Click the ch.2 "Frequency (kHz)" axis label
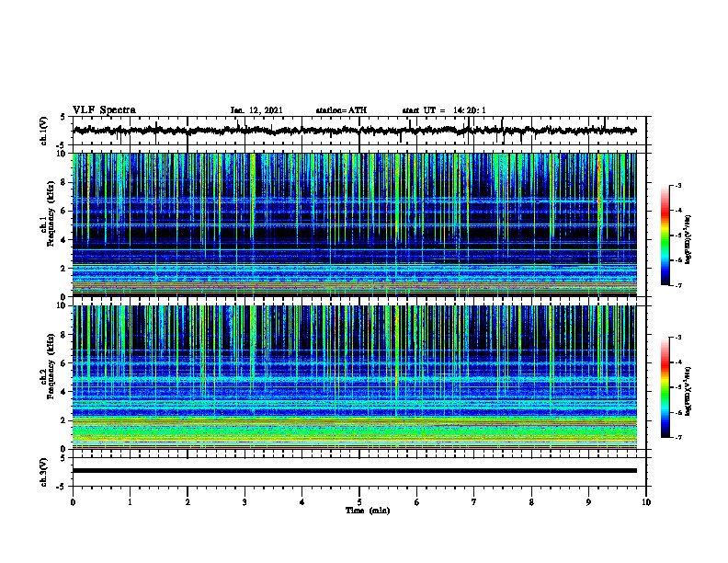 (x=51, y=365)
